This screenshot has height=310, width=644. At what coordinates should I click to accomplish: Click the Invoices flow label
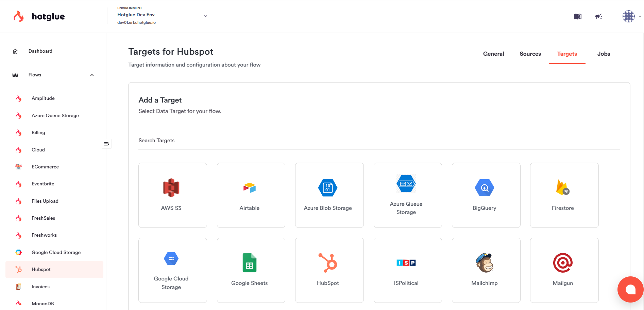(x=40, y=287)
